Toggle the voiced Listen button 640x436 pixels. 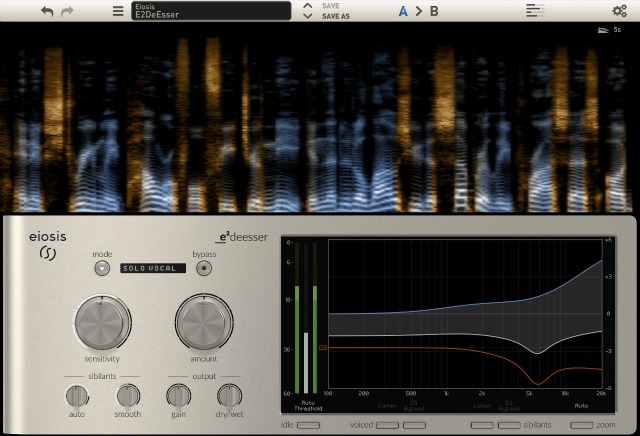click(387, 425)
